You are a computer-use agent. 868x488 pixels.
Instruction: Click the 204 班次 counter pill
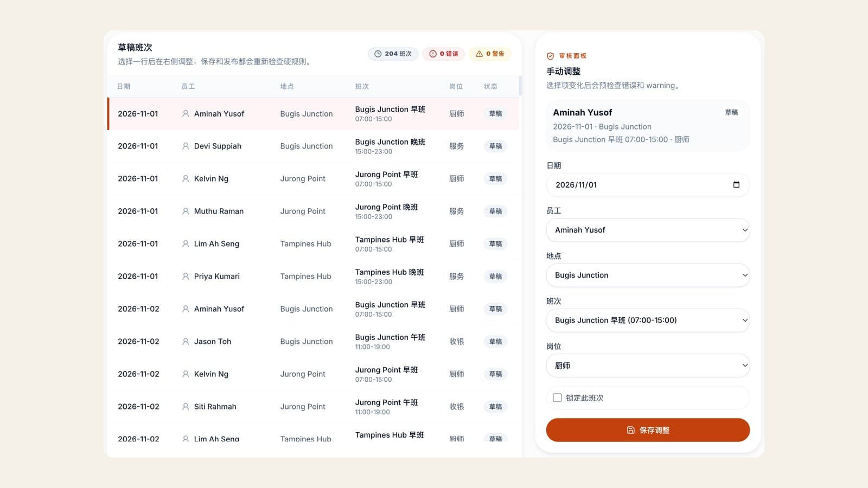point(393,54)
